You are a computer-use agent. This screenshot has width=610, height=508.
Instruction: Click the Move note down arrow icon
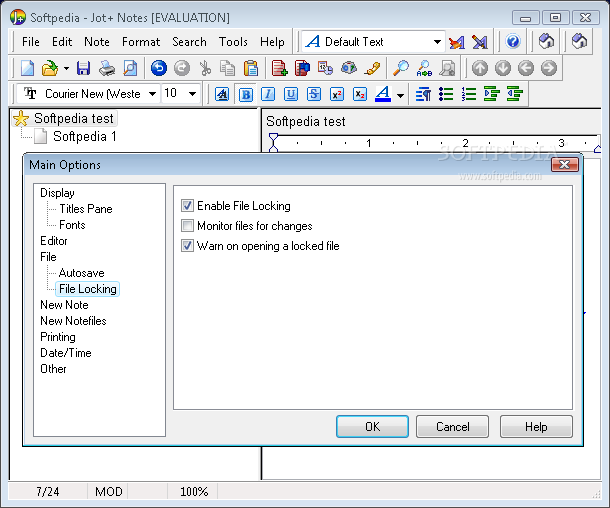click(503, 68)
